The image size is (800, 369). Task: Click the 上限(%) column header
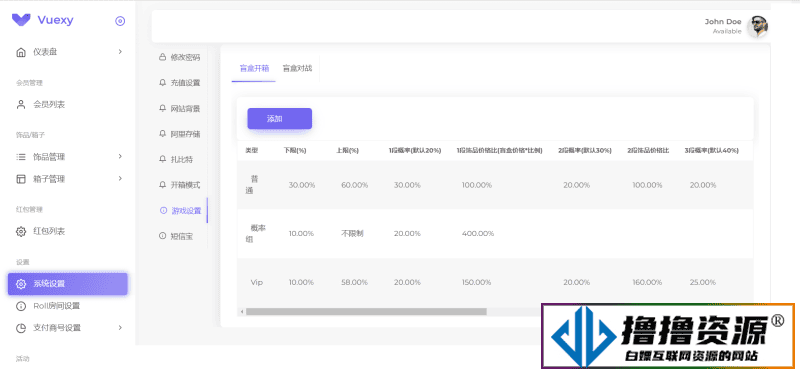[347, 151]
